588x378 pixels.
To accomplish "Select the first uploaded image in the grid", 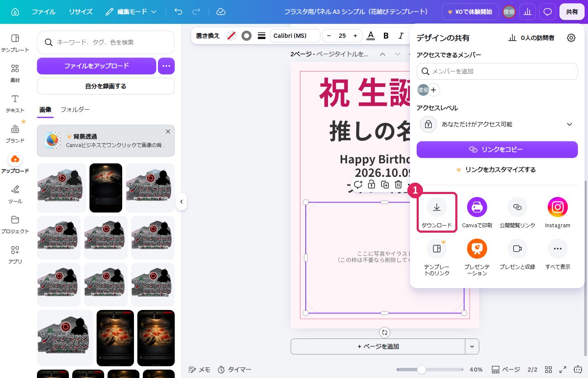I will click(61, 188).
